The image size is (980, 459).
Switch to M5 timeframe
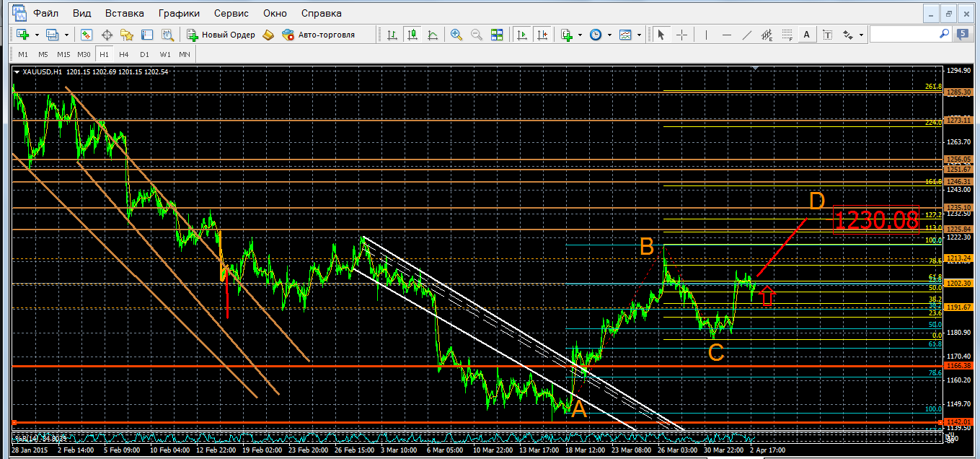(43, 55)
